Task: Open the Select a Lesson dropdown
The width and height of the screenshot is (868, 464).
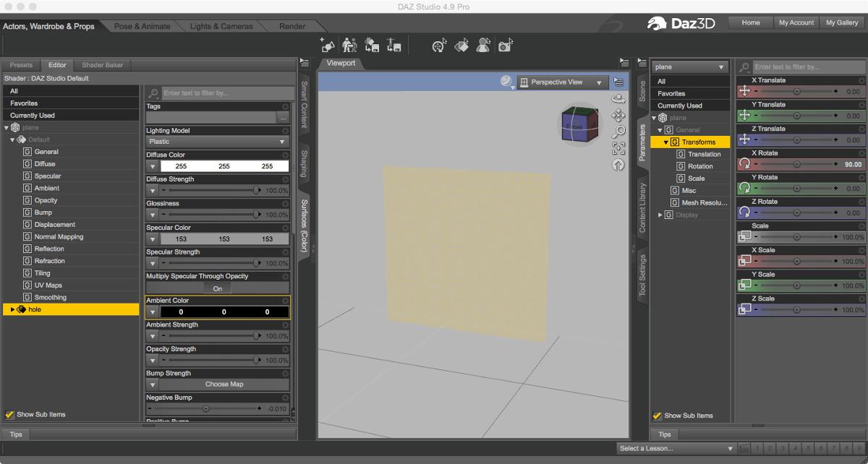Action: (x=676, y=448)
